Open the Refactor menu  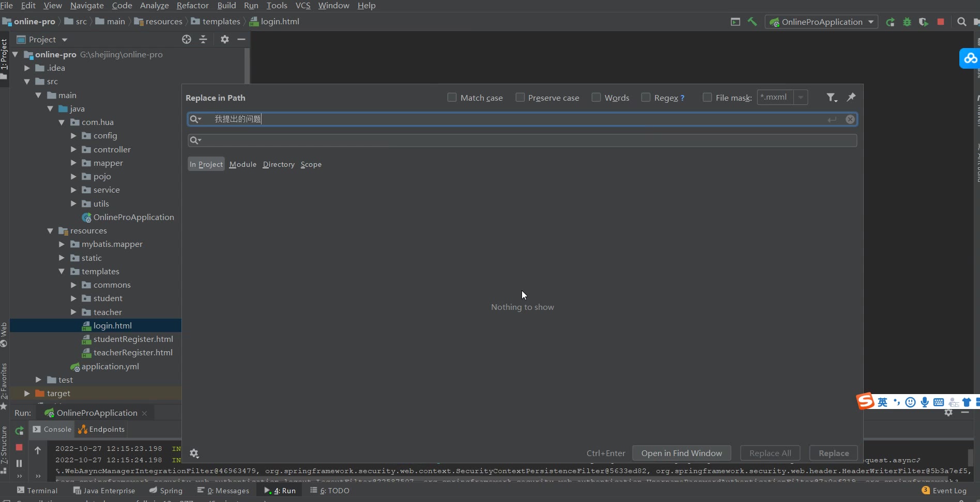tap(192, 5)
